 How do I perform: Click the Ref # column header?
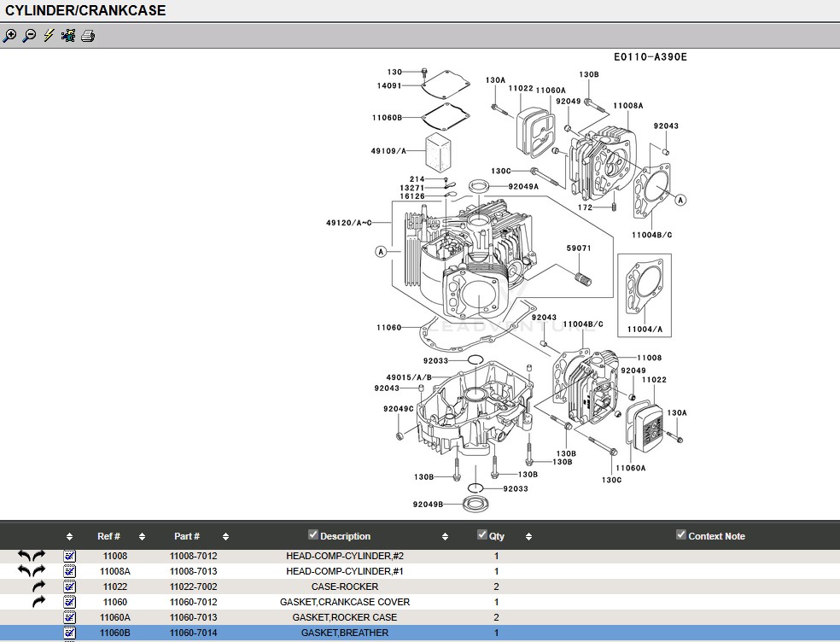click(x=108, y=537)
